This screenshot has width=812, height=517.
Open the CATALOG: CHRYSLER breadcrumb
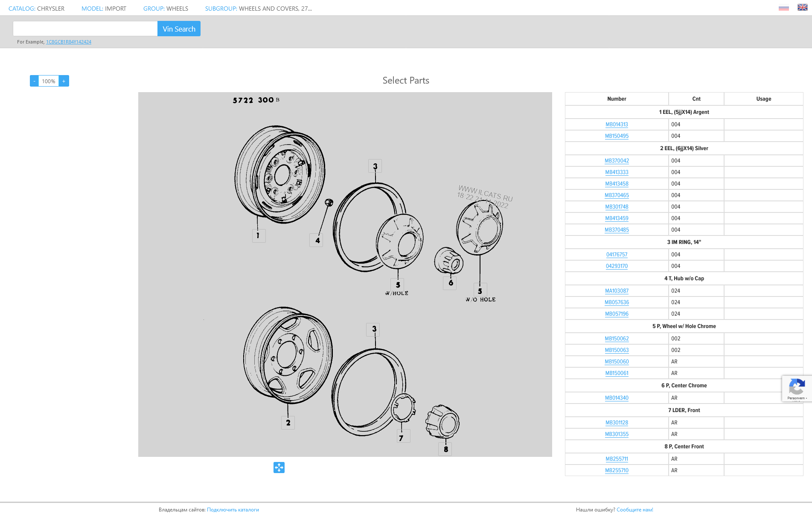tap(36, 9)
